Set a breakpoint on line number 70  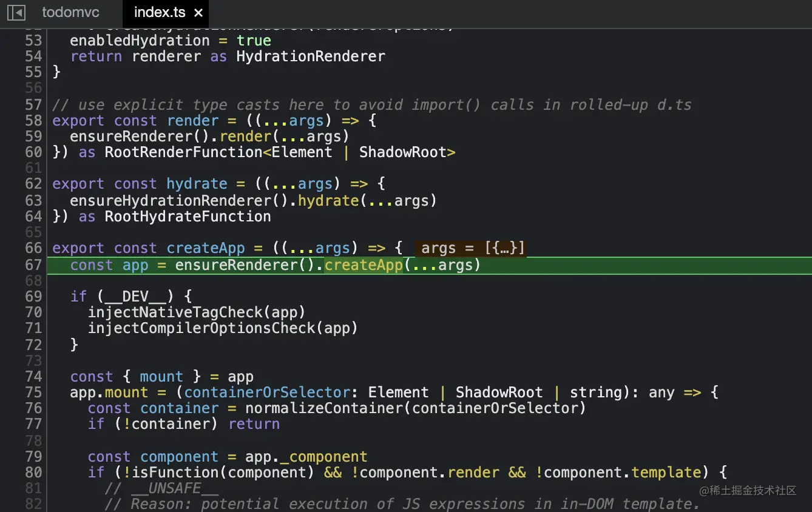(34, 312)
